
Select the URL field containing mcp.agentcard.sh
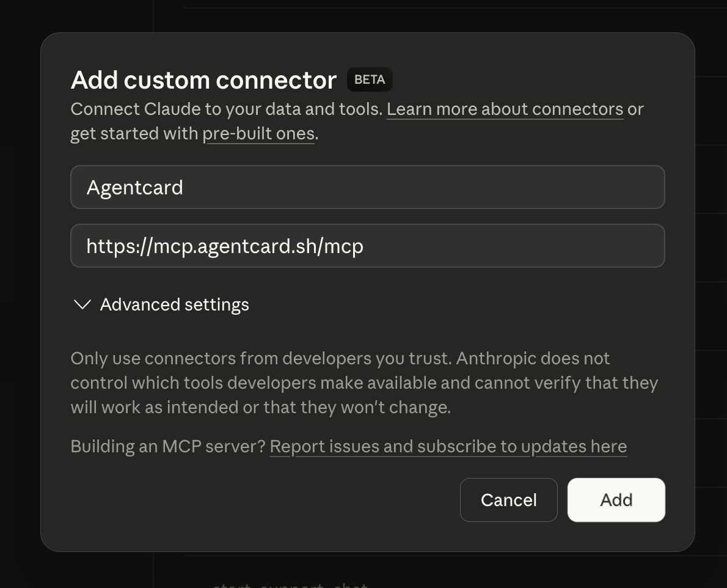click(367, 246)
